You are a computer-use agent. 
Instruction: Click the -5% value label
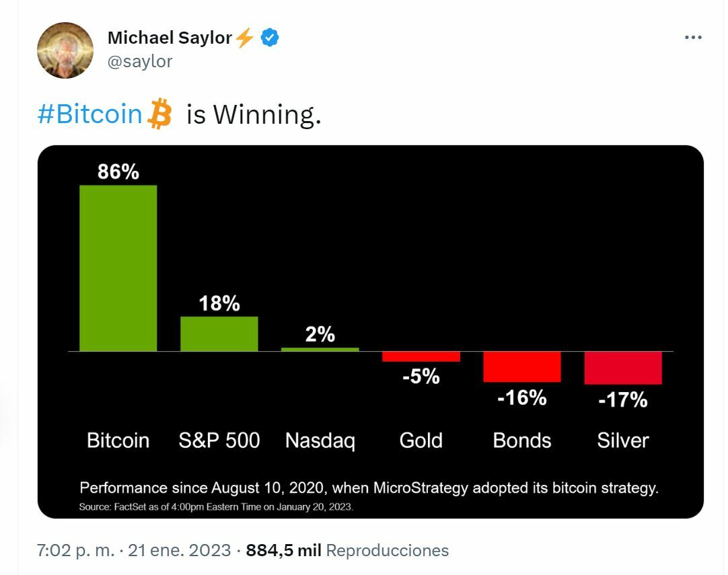(x=421, y=377)
